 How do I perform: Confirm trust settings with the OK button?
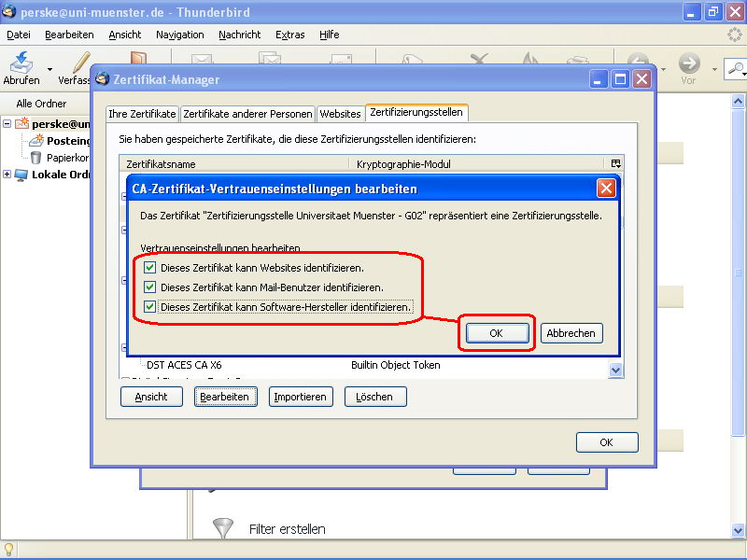click(497, 333)
